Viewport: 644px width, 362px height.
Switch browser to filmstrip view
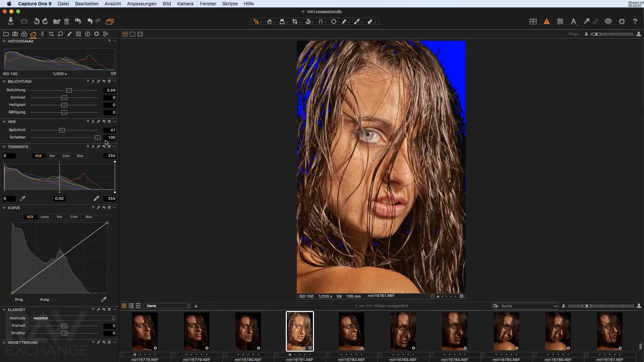138,306
